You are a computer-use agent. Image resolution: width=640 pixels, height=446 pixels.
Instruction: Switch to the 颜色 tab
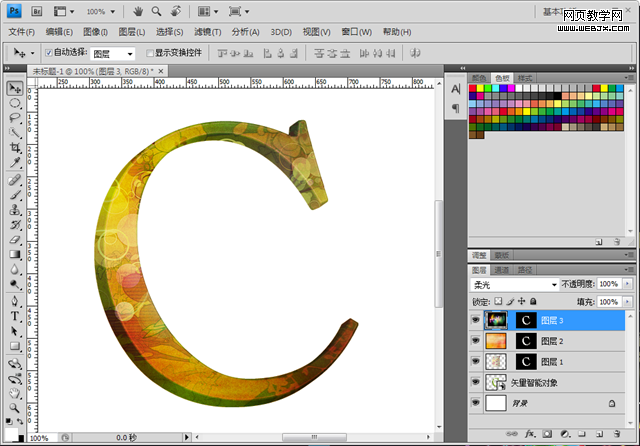[x=479, y=78]
